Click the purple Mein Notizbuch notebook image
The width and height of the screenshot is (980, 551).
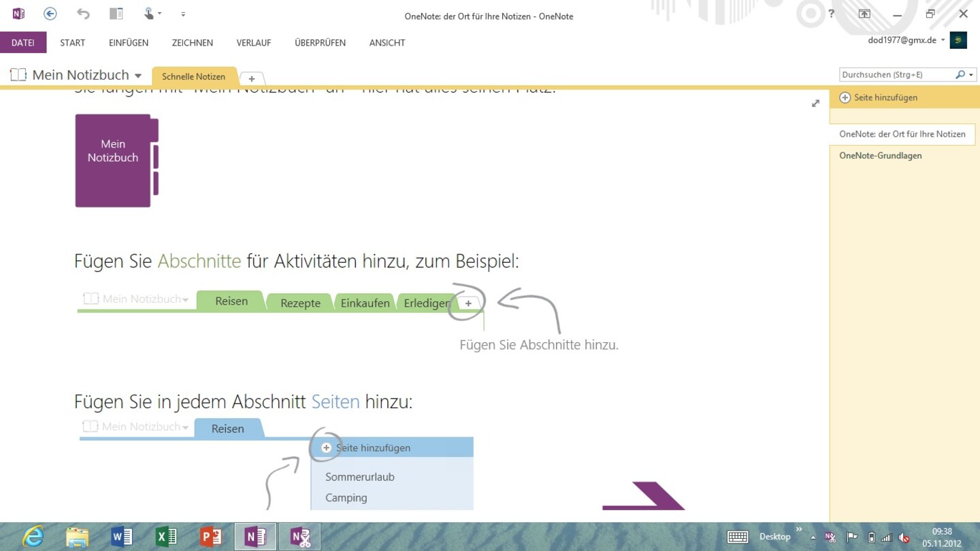116,161
